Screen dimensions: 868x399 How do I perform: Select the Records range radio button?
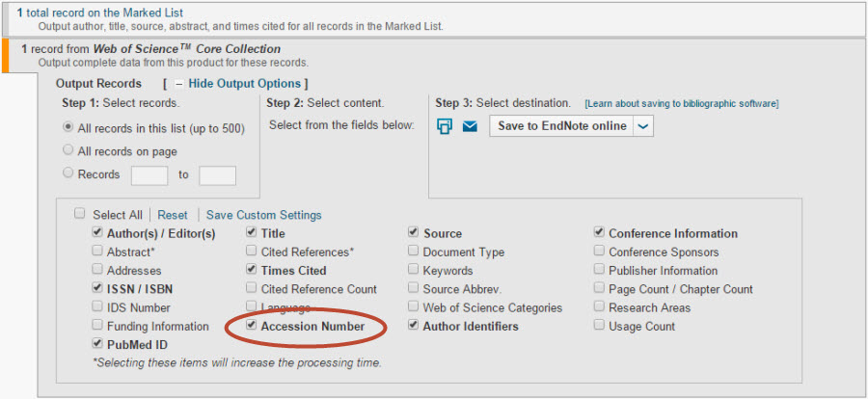[68, 174]
